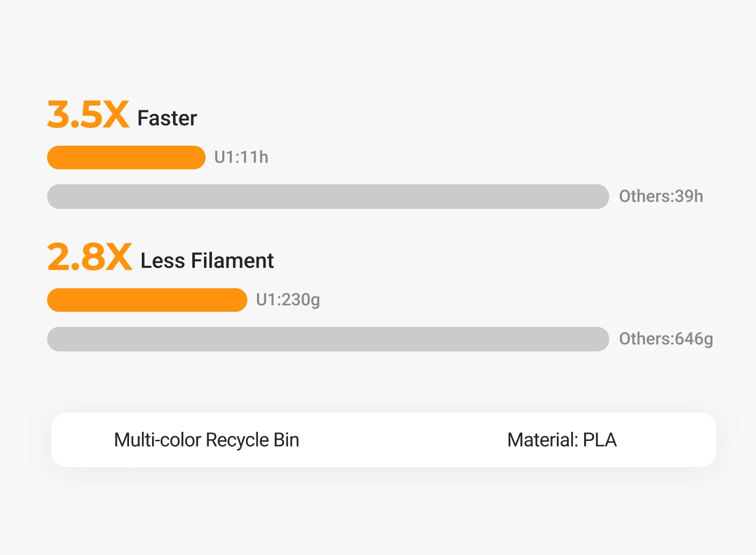Click the orange U1 print-time bar
756x555 pixels.
(x=126, y=157)
